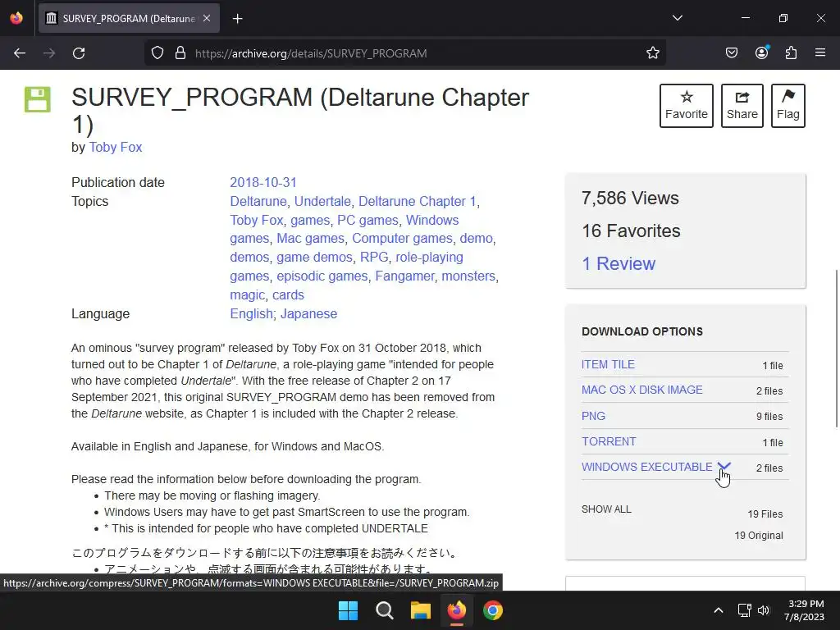Open tracking protection shield icon
The image size is (840, 630).
[157, 53]
